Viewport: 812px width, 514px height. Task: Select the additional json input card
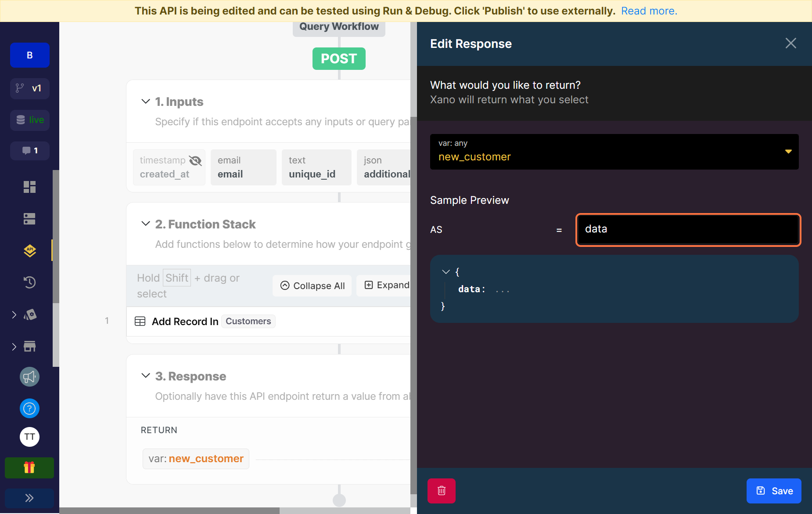click(384, 167)
